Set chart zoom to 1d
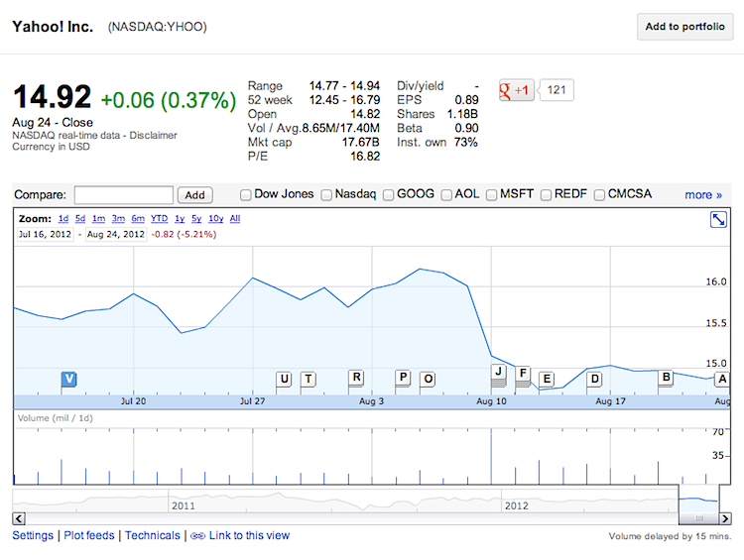The image size is (744, 560). coord(63,219)
